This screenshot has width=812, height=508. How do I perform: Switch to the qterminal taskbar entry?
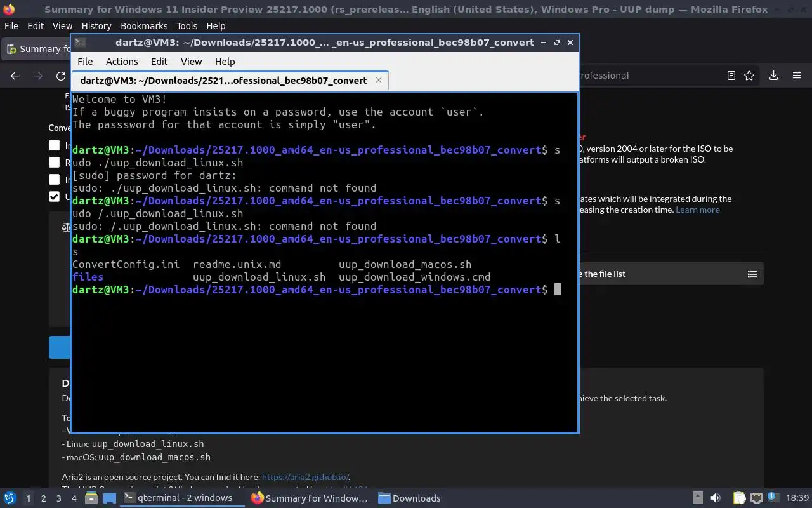coord(183,498)
